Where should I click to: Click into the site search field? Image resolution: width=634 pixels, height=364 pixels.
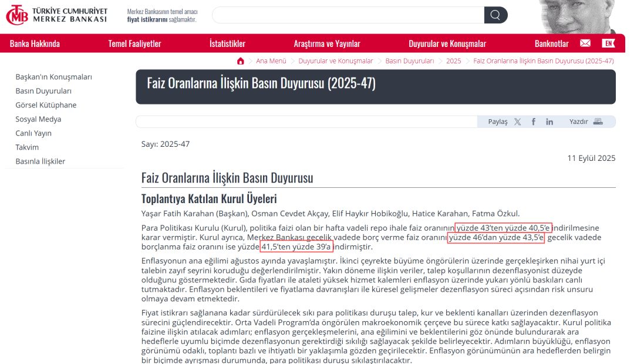tap(348, 15)
